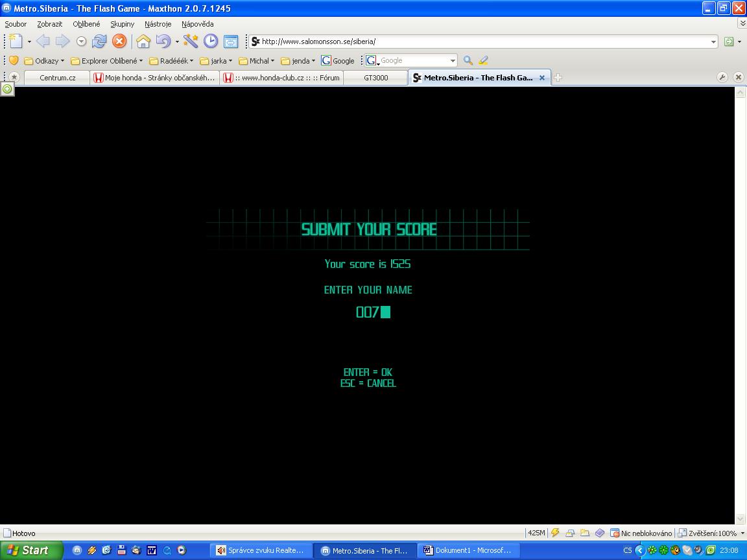Click the Back arrow navigation icon

(43, 41)
